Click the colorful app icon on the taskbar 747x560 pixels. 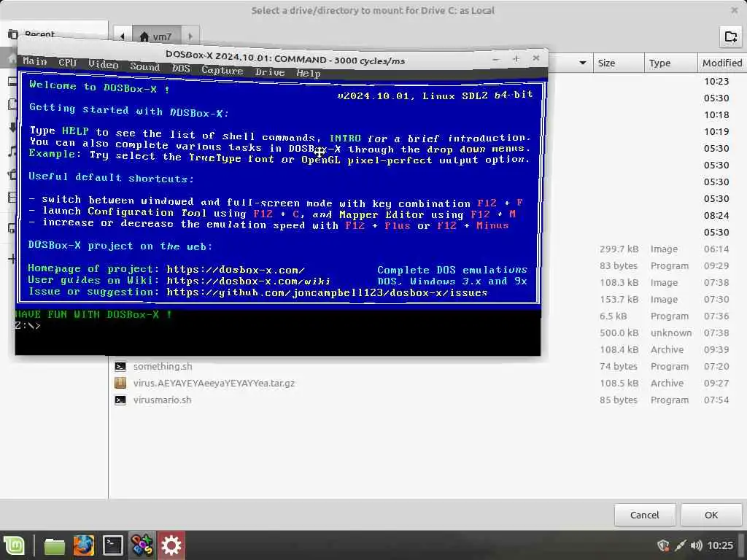pyautogui.click(x=142, y=545)
